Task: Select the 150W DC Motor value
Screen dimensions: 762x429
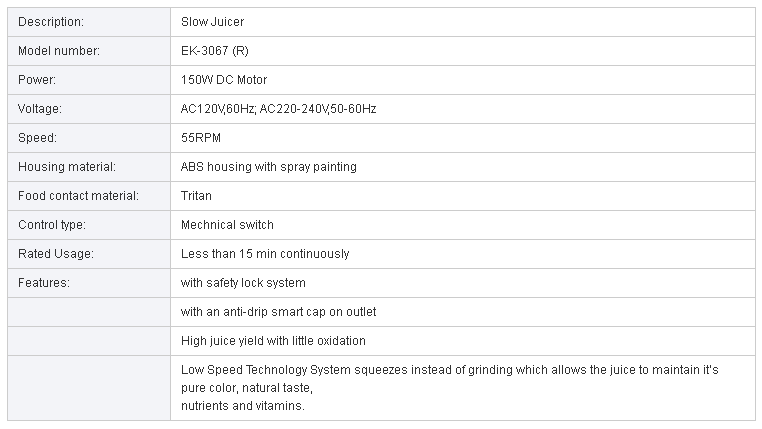Action: [224, 80]
